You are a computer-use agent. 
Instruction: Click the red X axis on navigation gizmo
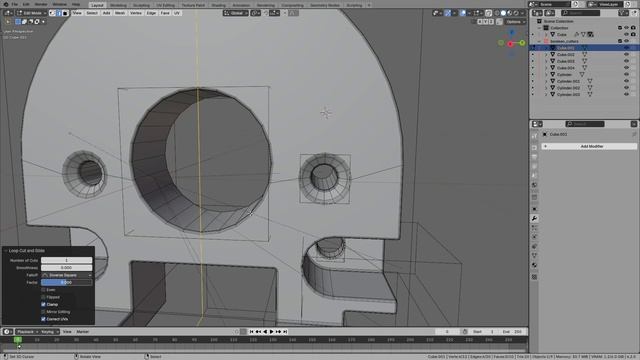tap(510, 44)
